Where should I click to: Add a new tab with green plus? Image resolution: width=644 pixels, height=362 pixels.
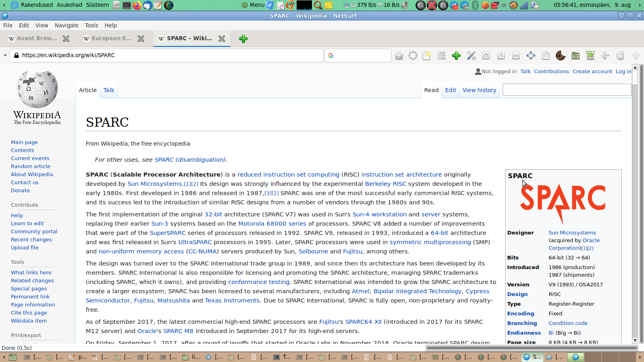[x=243, y=39]
